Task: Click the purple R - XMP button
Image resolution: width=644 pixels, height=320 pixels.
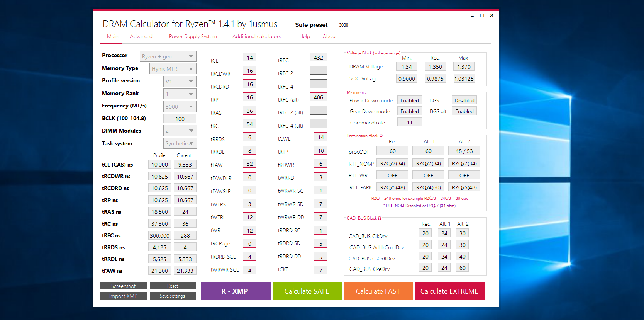Action: pos(236,291)
